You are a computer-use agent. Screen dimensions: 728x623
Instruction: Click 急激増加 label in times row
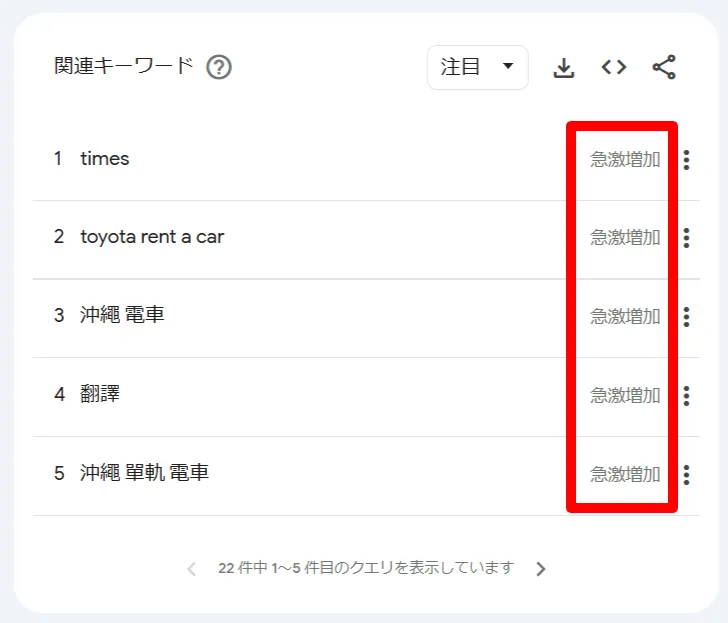tap(625, 160)
